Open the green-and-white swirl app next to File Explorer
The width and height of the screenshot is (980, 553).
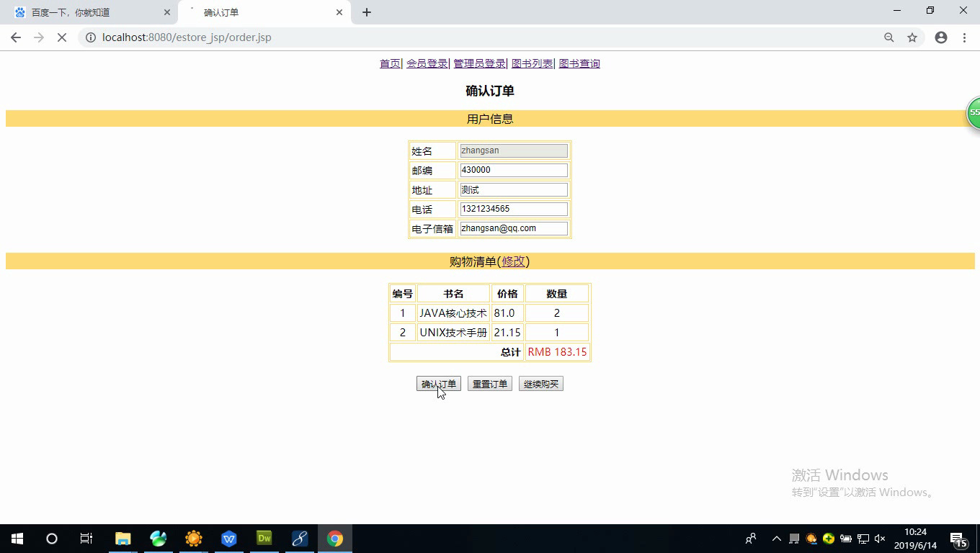point(158,539)
